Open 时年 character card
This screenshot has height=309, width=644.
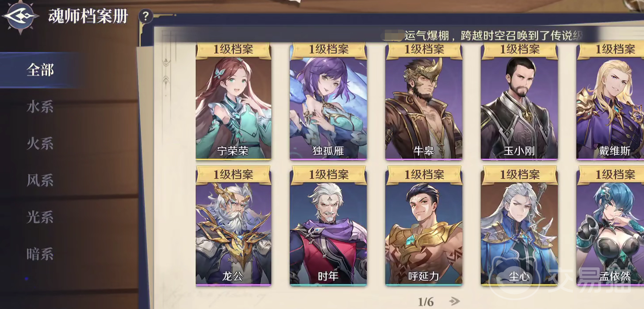[328, 226]
